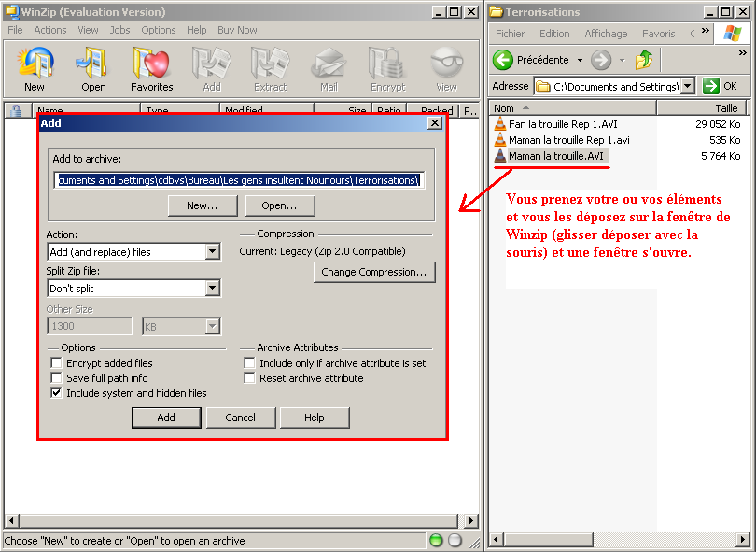Image resolution: width=756 pixels, height=552 pixels.
Task: Open the Actions menu in WinZip
Action: [50, 30]
